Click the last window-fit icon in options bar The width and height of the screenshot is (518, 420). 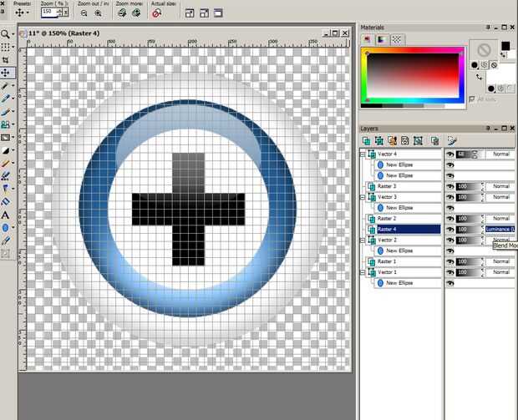218,13
